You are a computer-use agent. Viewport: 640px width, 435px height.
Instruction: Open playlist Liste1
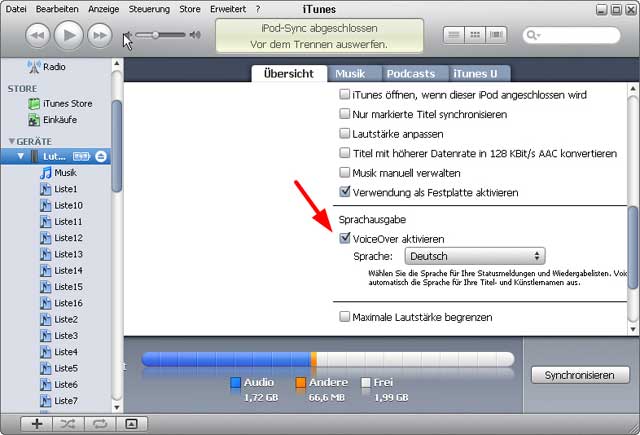coord(58,189)
